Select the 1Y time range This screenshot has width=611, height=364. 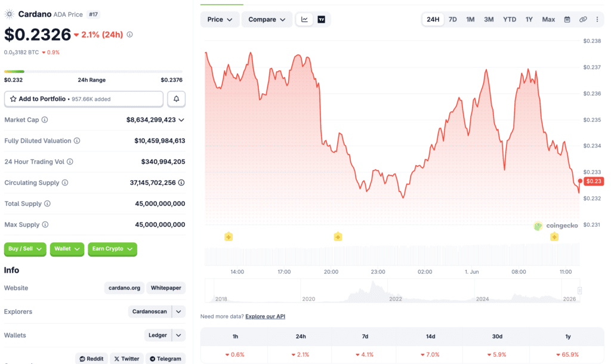coord(529,20)
